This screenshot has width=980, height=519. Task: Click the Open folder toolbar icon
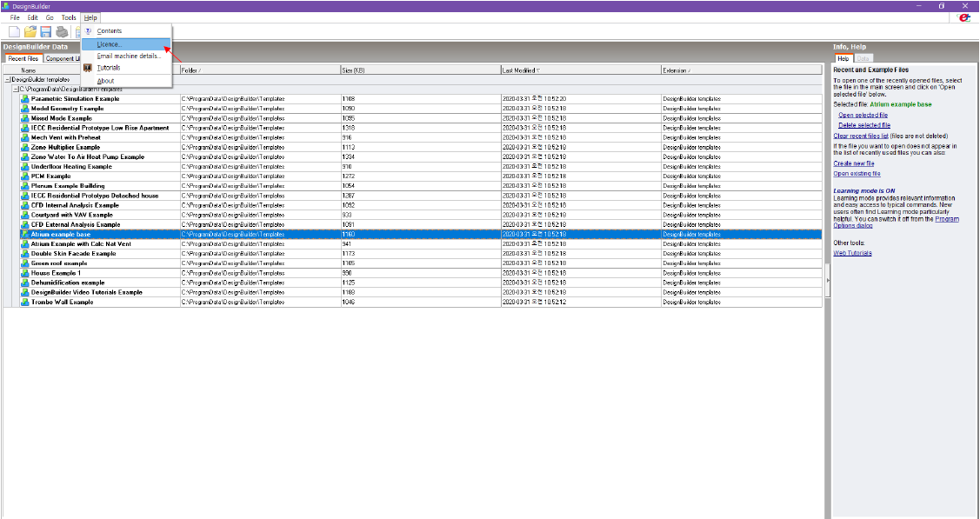click(x=30, y=31)
